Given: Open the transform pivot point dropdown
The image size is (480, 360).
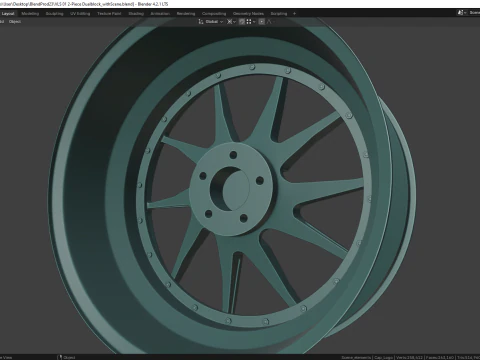Looking at the screenshot, I should (231, 22).
